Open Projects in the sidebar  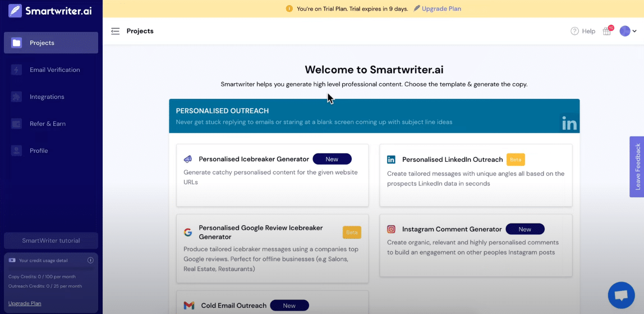coord(51,43)
